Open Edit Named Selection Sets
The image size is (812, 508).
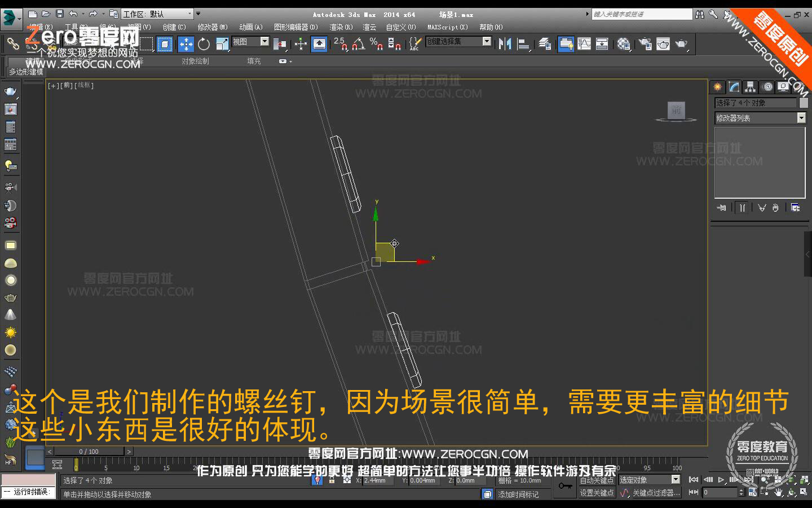(415, 44)
